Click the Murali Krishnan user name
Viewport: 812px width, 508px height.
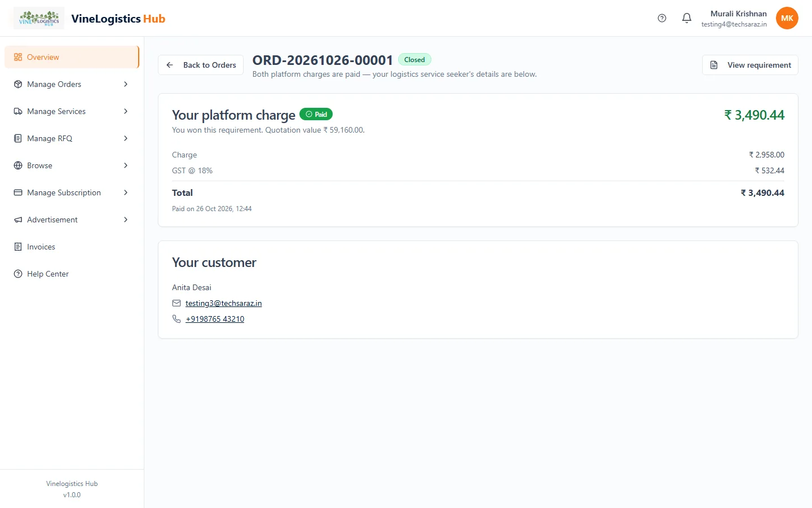pos(739,14)
